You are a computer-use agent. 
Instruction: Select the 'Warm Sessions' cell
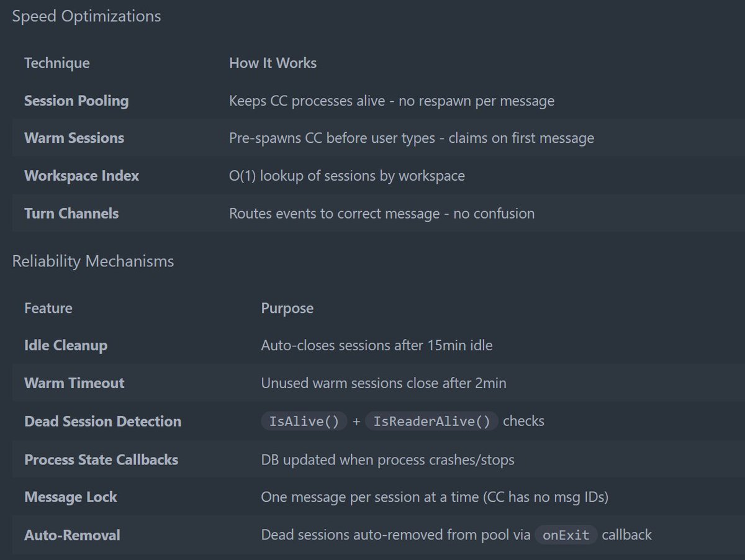click(x=74, y=138)
